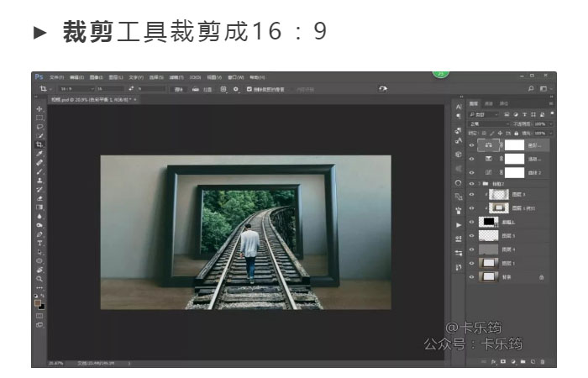This screenshot has height=378, width=588.
Task: Select the Gradient tool
Action: (x=39, y=207)
